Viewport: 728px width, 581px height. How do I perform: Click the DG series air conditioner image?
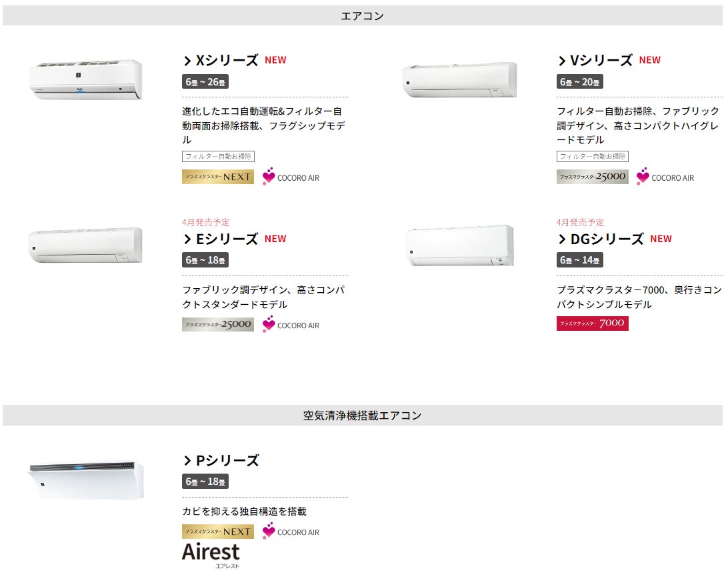[460, 245]
